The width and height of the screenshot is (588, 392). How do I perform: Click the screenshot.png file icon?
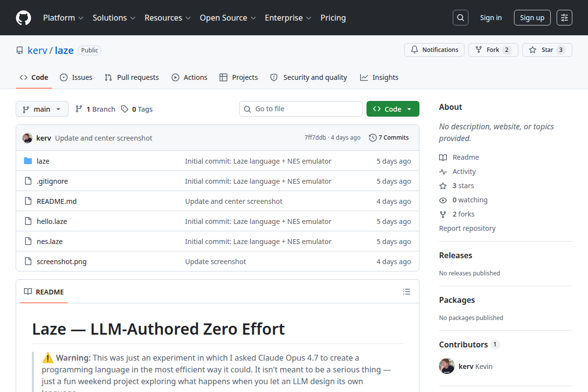coord(28,262)
